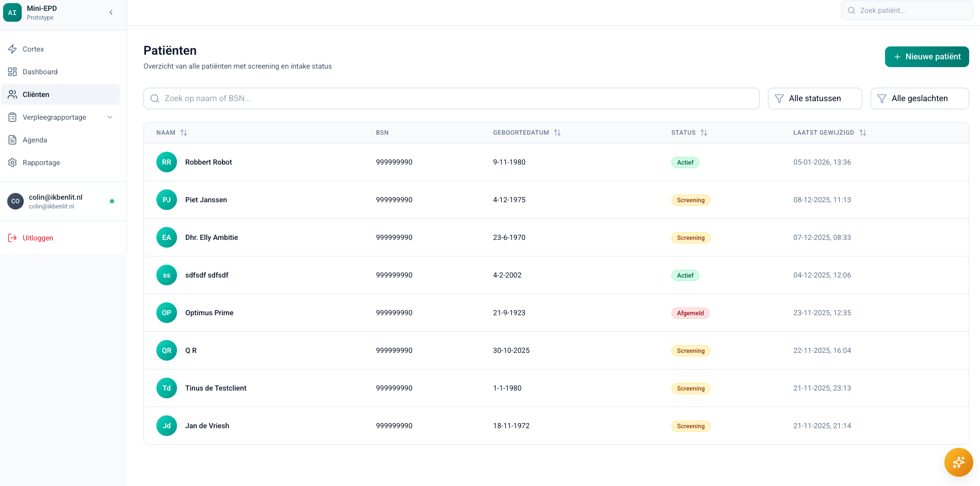
Task: Sort by Geboortedatum column arrows
Action: (557, 133)
